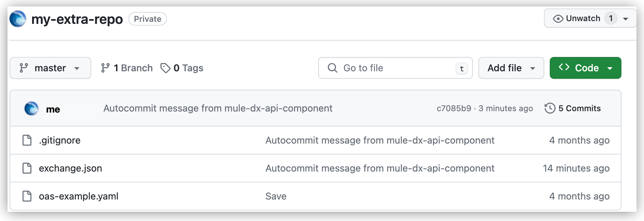Click the eye icon inside the Unwatch button

point(559,18)
